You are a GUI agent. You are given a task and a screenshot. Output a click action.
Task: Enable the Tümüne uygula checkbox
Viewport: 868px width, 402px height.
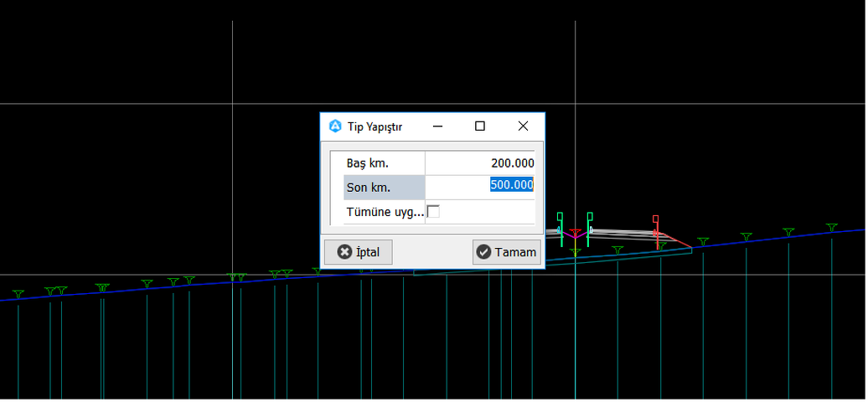(433, 212)
